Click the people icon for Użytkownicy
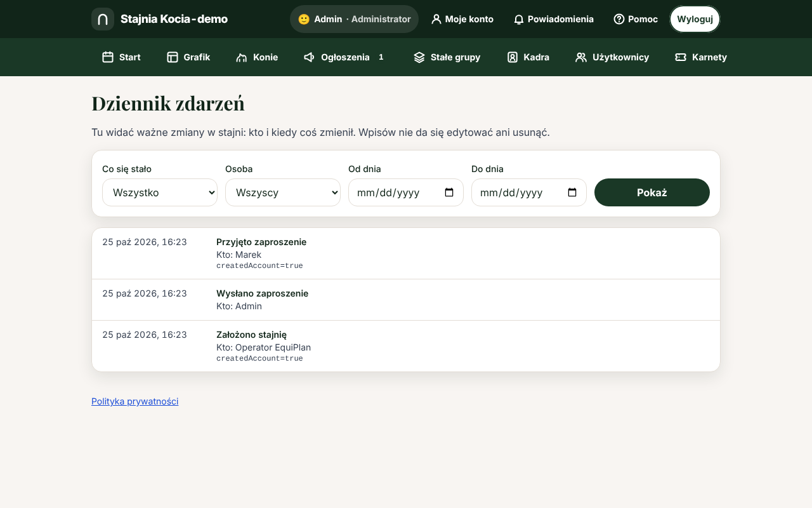Image resolution: width=812 pixels, height=508 pixels. (x=581, y=57)
